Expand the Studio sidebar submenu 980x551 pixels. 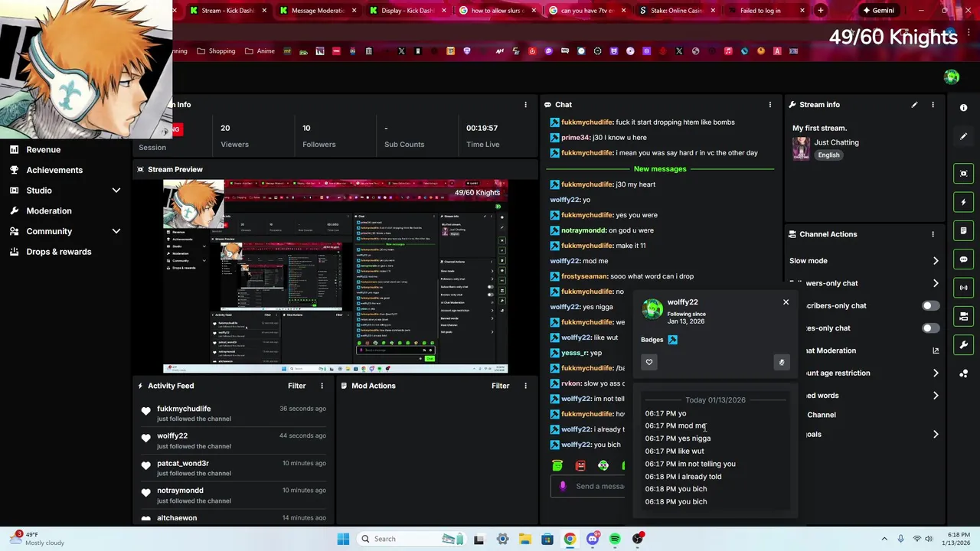116,191
